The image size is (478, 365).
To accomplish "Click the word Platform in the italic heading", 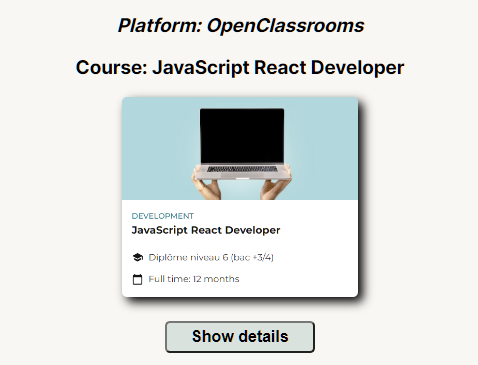I will 158,26.
